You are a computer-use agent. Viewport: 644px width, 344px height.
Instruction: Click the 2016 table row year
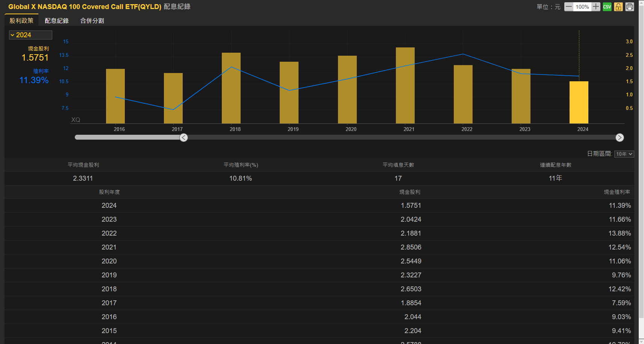(109, 317)
